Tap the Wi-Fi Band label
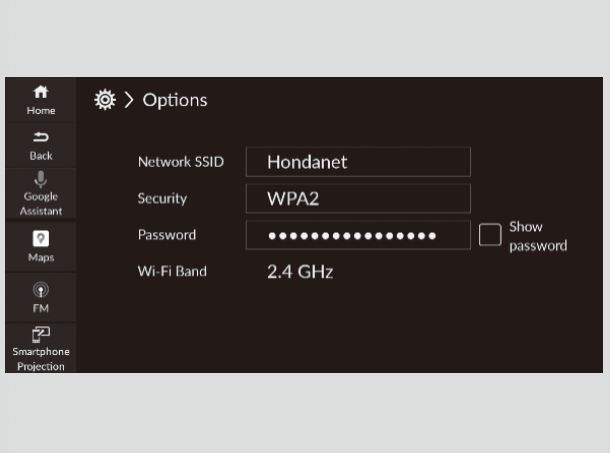Viewport: 610px width, 453px height. [x=172, y=271]
